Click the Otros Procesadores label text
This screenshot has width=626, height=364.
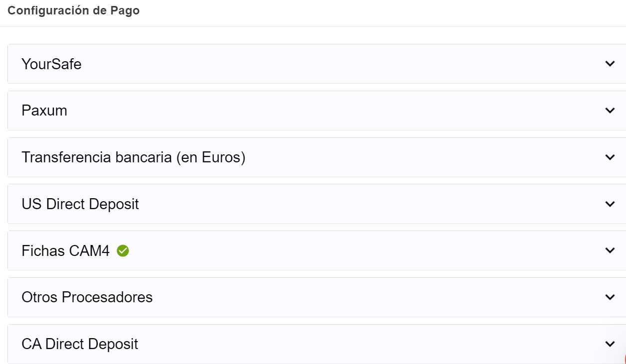pos(87,297)
